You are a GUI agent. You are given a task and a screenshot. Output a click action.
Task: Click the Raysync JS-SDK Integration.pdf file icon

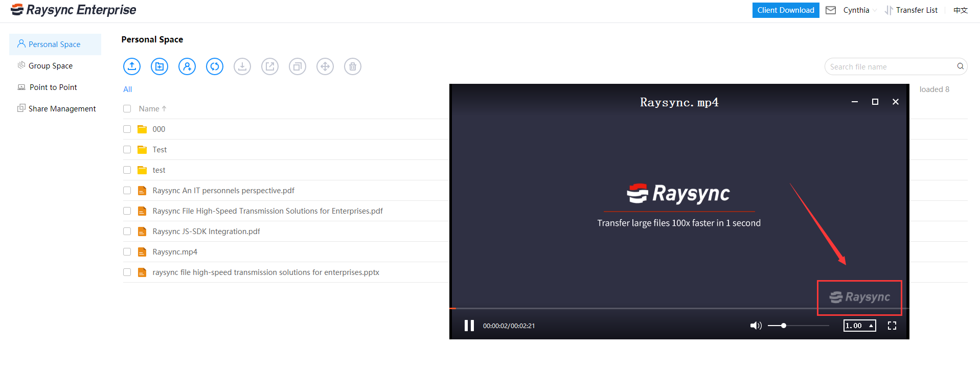142,232
